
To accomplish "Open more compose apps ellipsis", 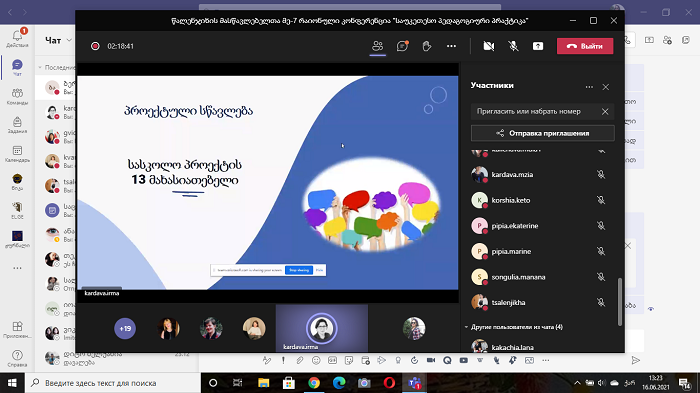I will (x=546, y=360).
